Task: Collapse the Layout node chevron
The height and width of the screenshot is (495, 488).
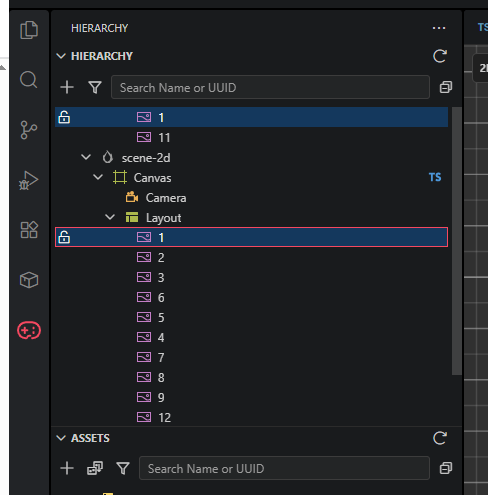Action: click(110, 217)
